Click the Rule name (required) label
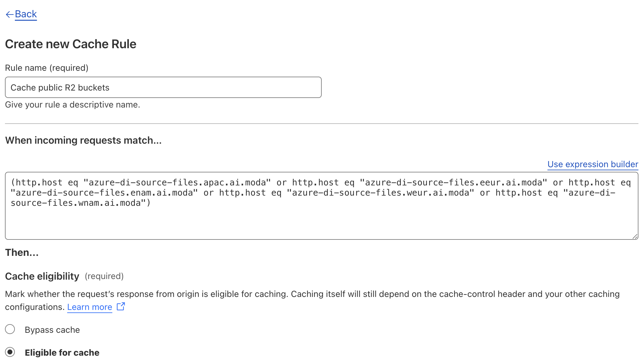 tap(47, 68)
